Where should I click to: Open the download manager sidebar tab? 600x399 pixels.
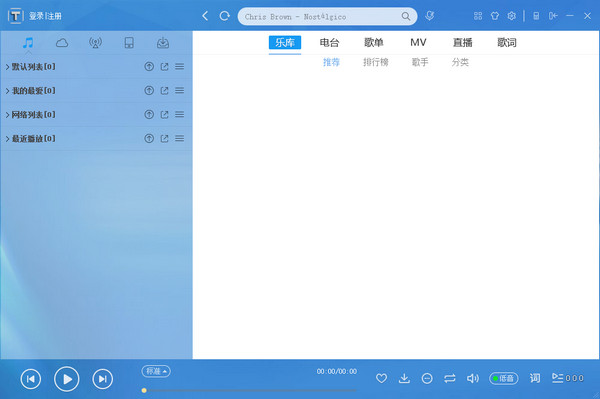[x=163, y=43]
